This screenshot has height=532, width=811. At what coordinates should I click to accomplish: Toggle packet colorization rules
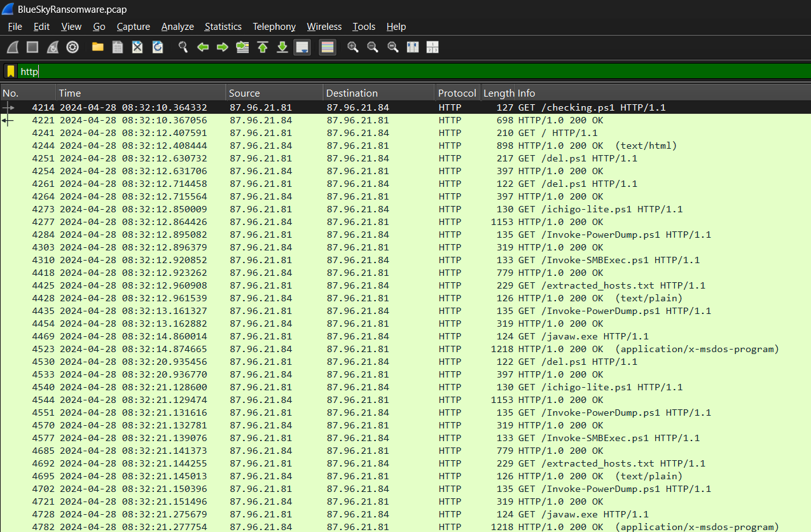tap(328, 47)
